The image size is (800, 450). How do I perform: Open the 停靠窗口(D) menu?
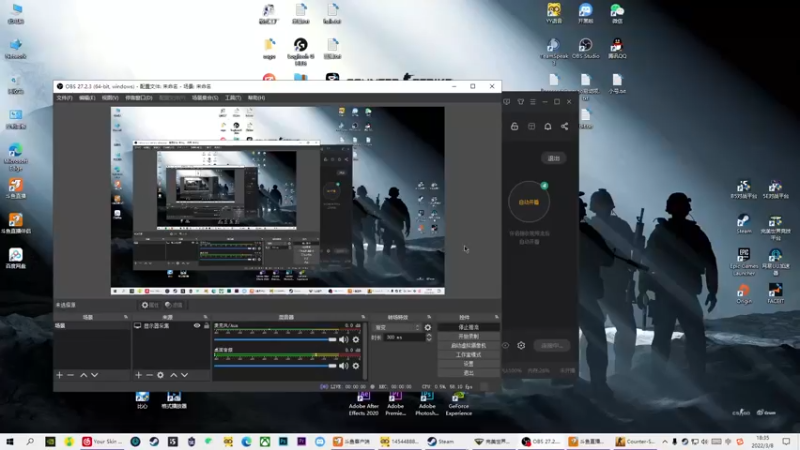pyautogui.click(x=139, y=97)
